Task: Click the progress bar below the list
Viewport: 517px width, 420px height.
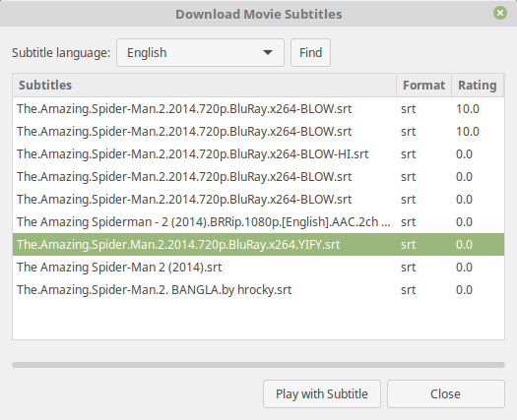Action: click(258, 365)
